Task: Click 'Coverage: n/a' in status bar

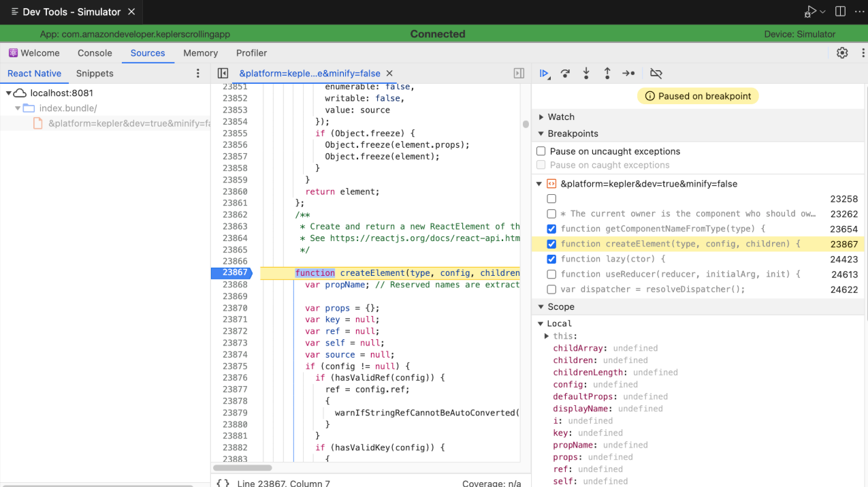Action: pyautogui.click(x=491, y=483)
